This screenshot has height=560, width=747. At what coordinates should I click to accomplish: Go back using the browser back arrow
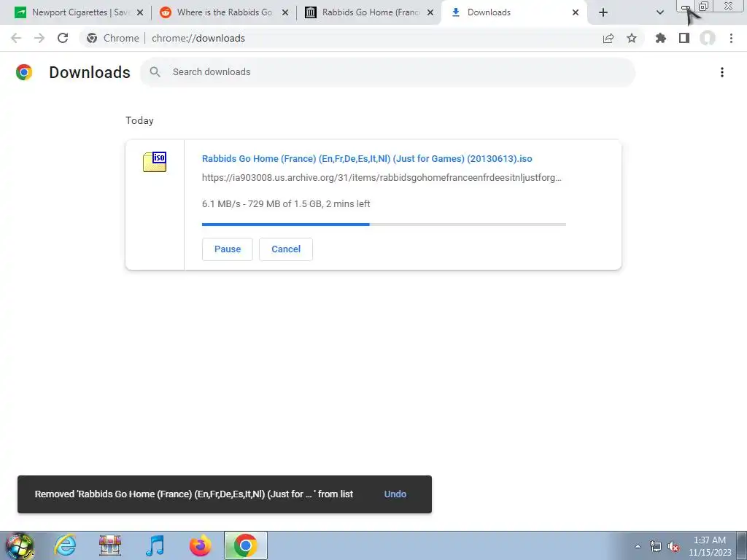click(x=16, y=38)
